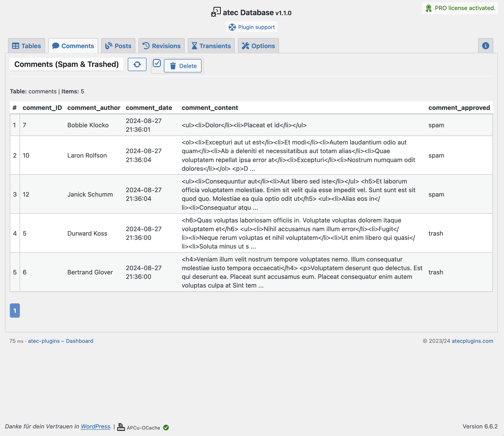Image resolution: width=504 pixels, height=436 pixels.
Task: Switch to the Transients tab
Action: click(211, 46)
